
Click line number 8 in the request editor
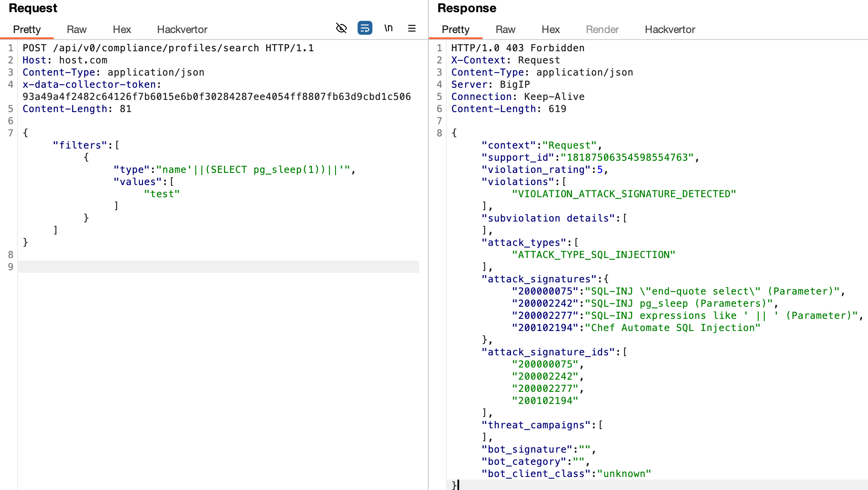point(10,254)
